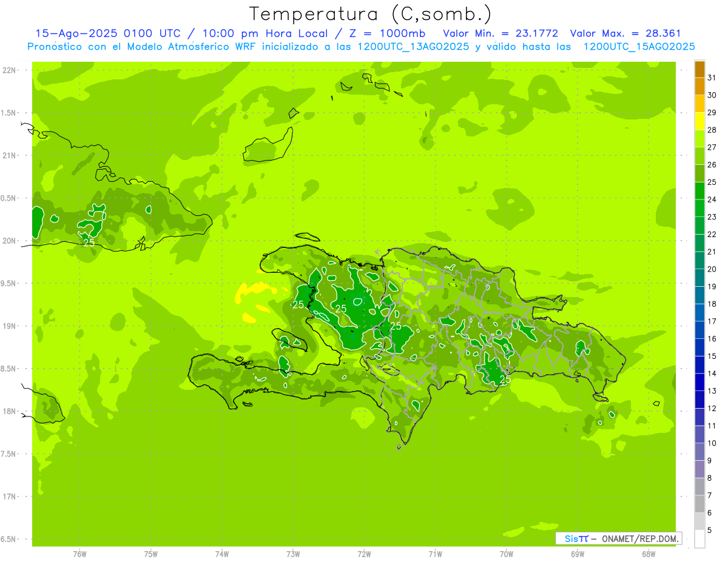Click the title 'Temperatura (C,somb.)'
728x562 pixels.
click(371, 14)
